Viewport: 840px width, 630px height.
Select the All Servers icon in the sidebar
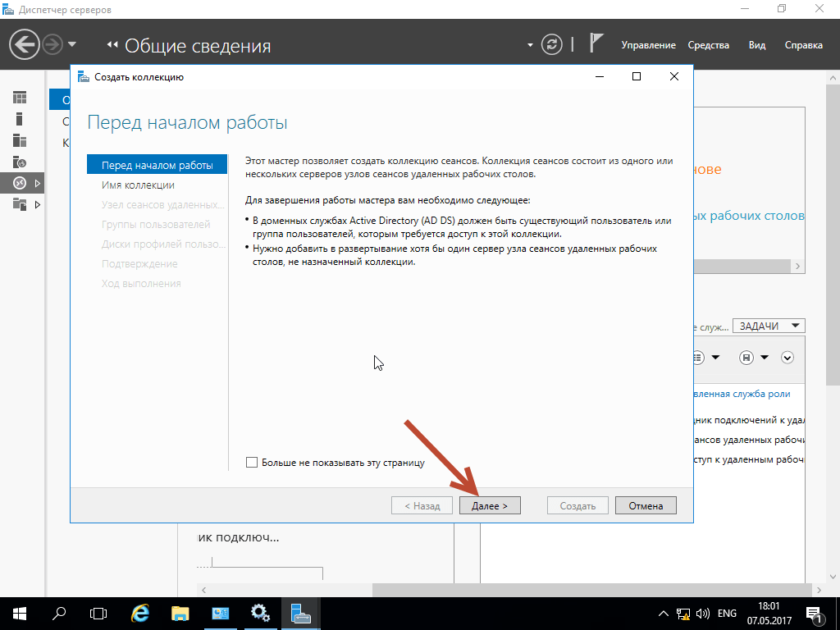pyautogui.click(x=20, y=140)
